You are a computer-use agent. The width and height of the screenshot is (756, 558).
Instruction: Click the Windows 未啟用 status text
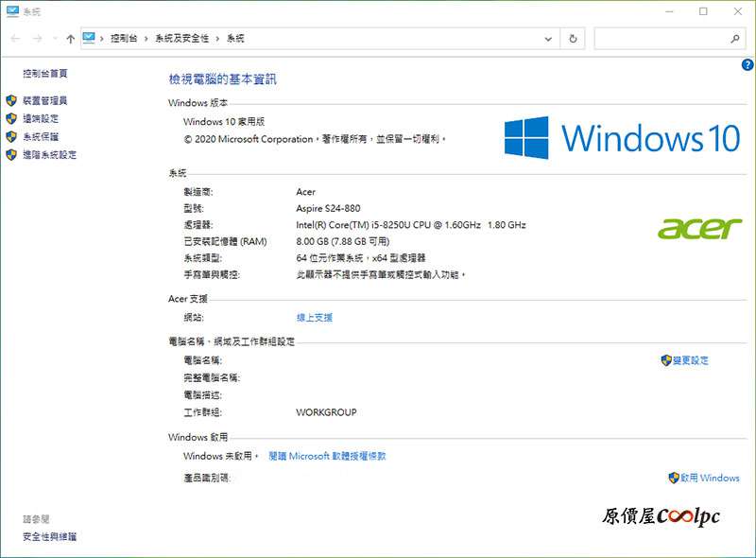[x=221, y=456]
